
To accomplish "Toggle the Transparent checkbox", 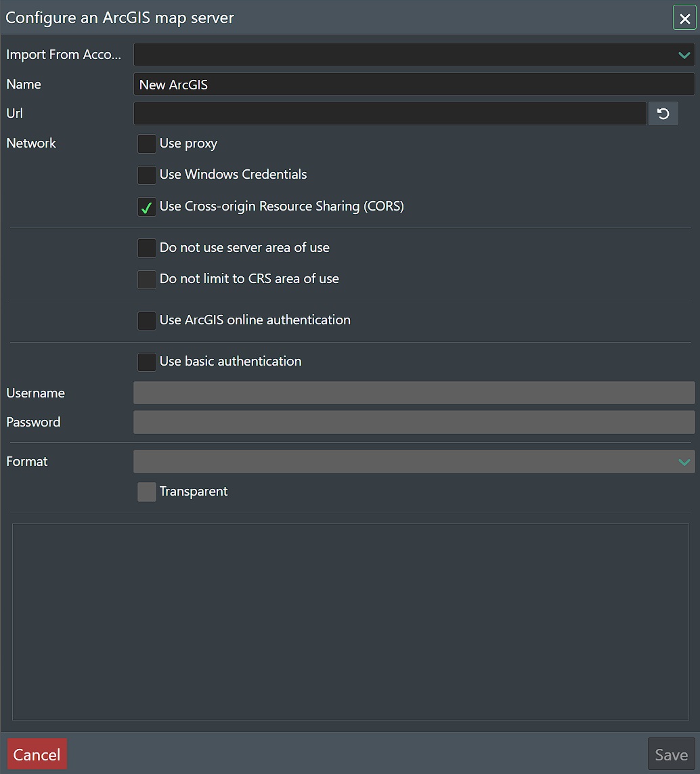I will tap(147, 492).
